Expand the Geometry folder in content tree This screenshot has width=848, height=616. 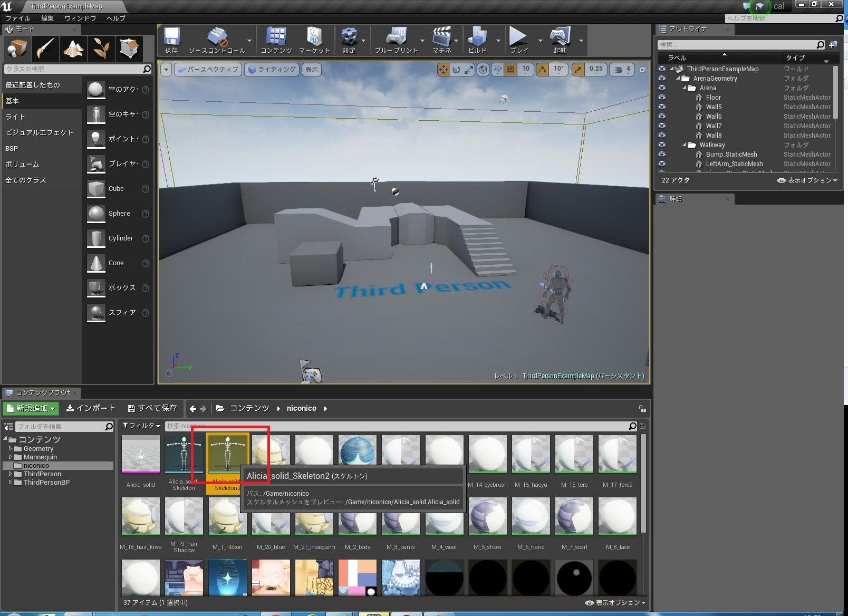pos(10,449)
